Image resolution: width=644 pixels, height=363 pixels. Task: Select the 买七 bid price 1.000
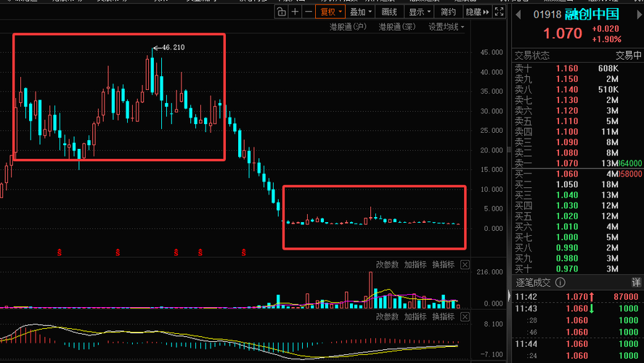pos(567,237)
